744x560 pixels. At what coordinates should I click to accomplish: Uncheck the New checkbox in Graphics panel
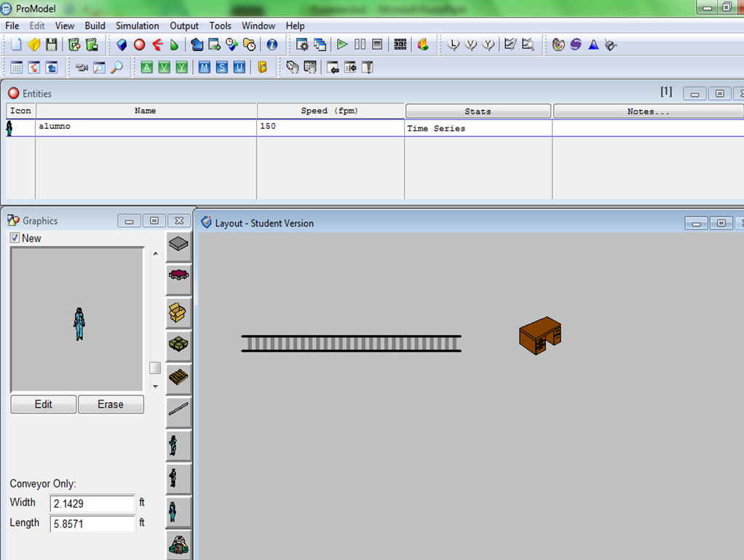click(15, 238)
